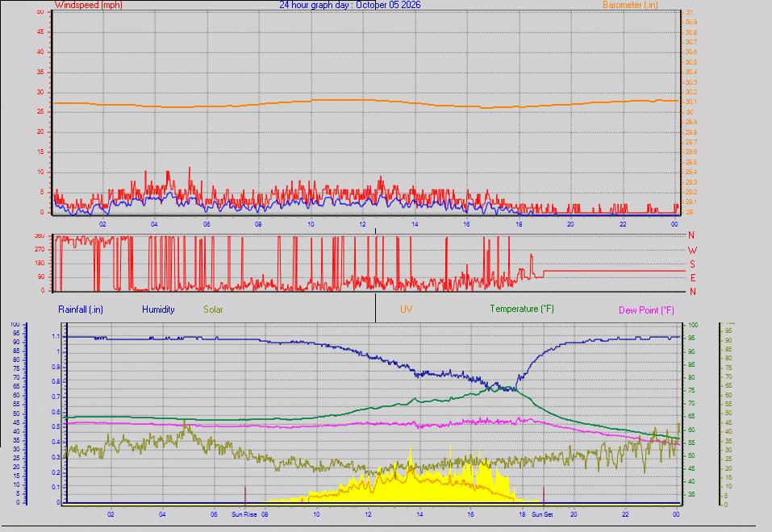The height and width of the screenshot is (532, 772).
Task: Click the 14 hour tick below bottom graph
Action: [x=419, y=514]
